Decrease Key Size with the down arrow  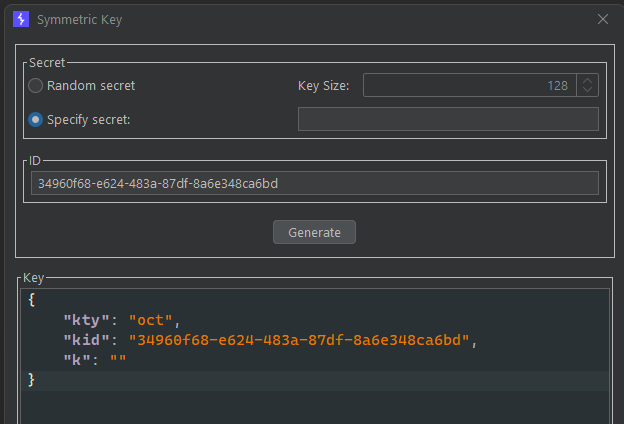tap(589, 91)
